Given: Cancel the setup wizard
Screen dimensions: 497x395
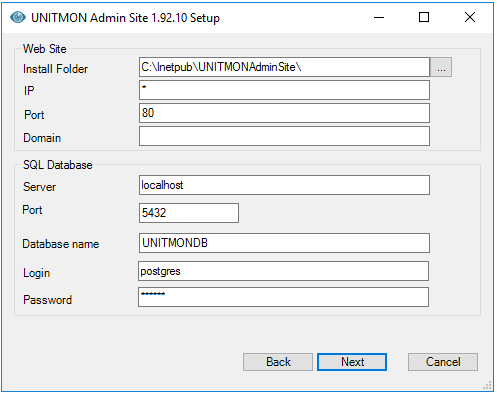Looking at the screenshot, I should (x=443, y=362).
